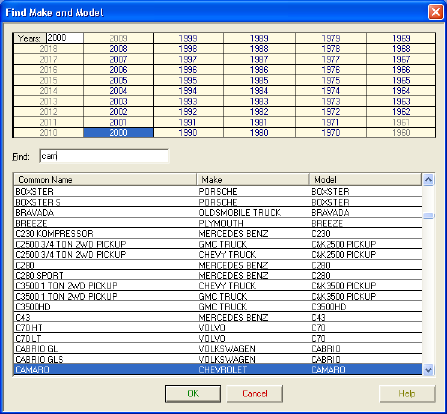Confirm selection with the OK button
This screenshot has height=414, width=447.
(193, 394)
